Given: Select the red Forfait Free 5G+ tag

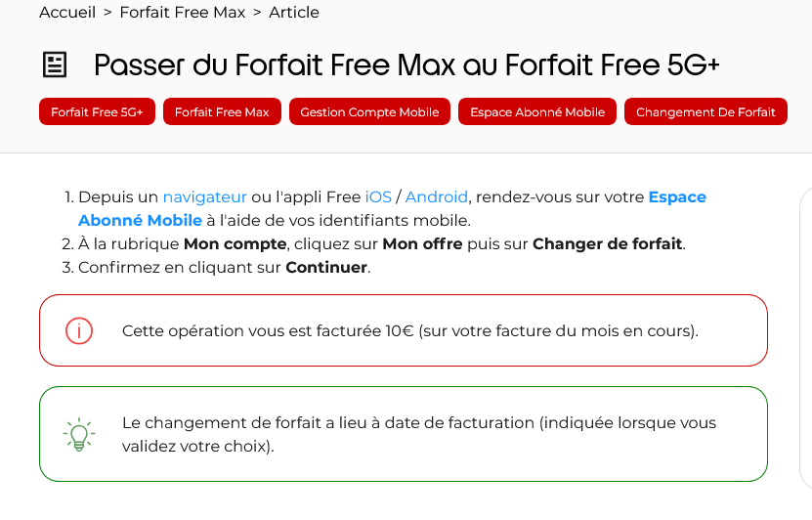Looking at the screenshot, I should click(x=97, y=112).
